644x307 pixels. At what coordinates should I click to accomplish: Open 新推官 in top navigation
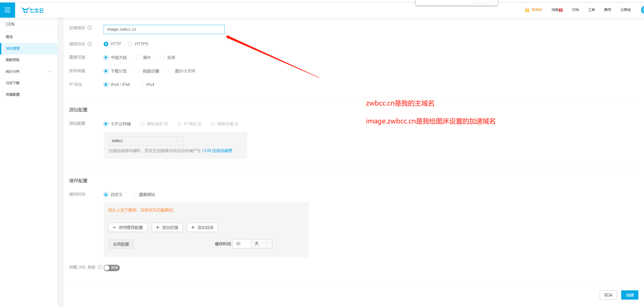pyautogui.click(x=537, y=10)
